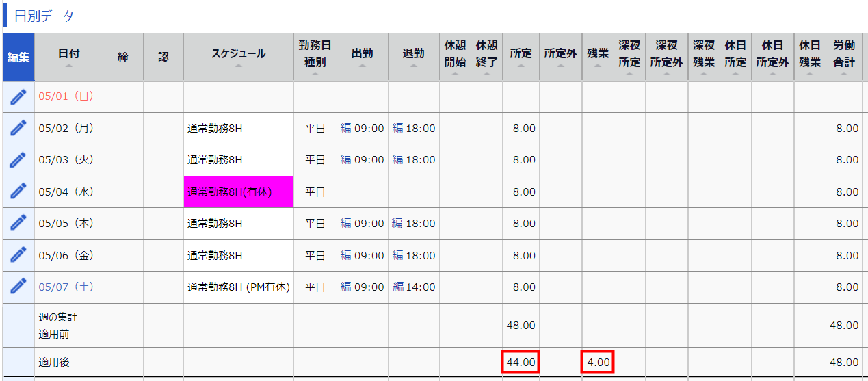Edit the 05/04 (水) row using the pencil icon
The height and width of the screenshot is (381, 868).
[x=18, y=192]
